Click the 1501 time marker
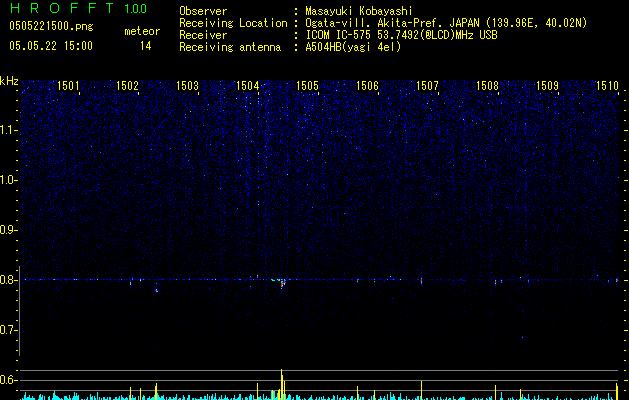The width and height of the screenshot is (629, 400). (68, 86)
